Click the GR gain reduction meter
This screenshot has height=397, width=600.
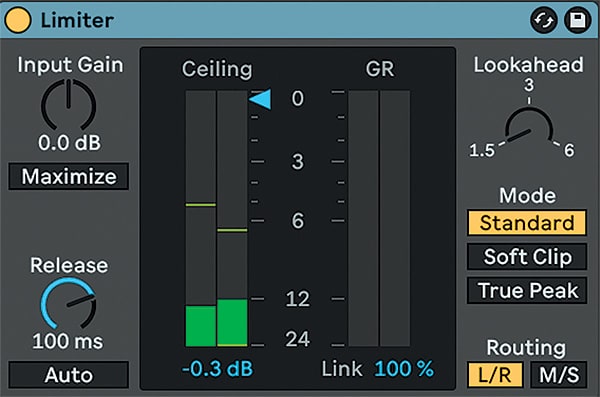pyautogui.click(x=379, y=219)
